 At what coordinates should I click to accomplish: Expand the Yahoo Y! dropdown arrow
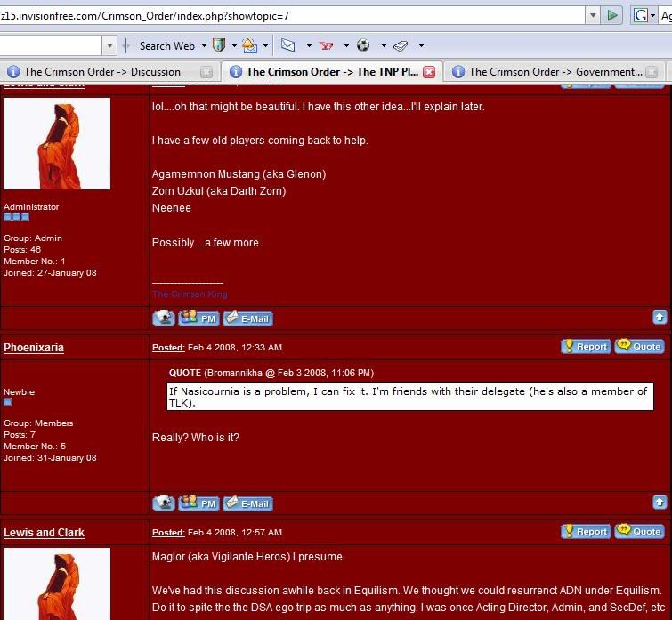tap(346, 46)
